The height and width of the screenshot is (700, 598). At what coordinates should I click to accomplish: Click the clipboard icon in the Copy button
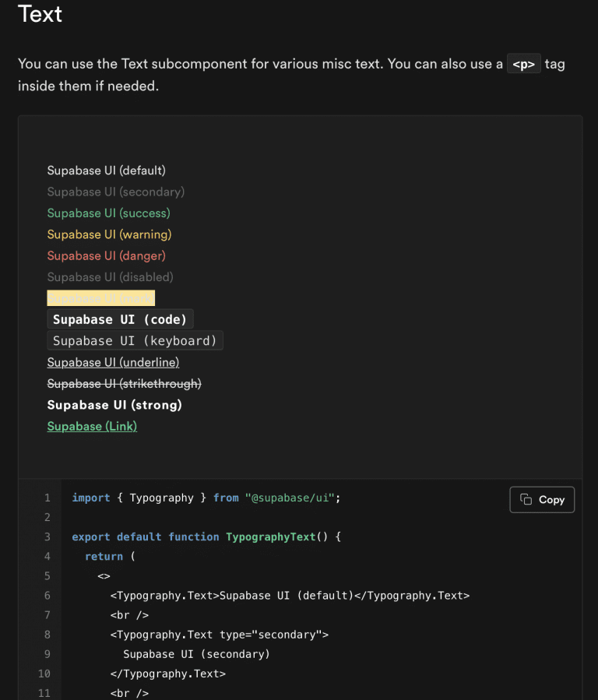(x=526, y=500)
